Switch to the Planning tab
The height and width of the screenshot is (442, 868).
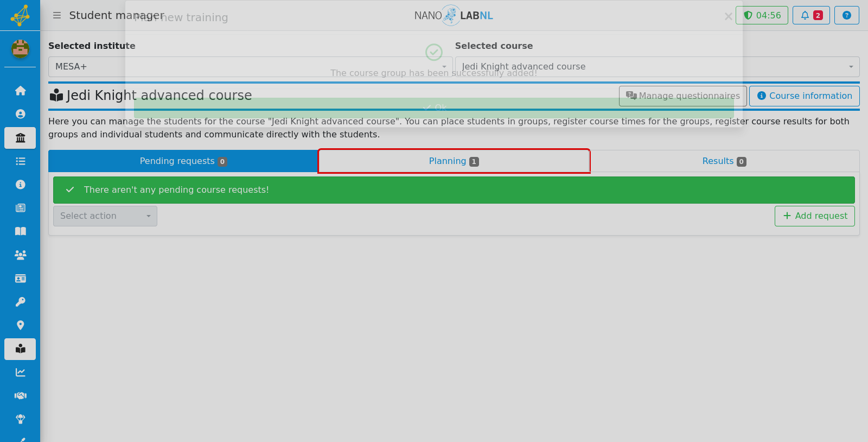[454, 161]
